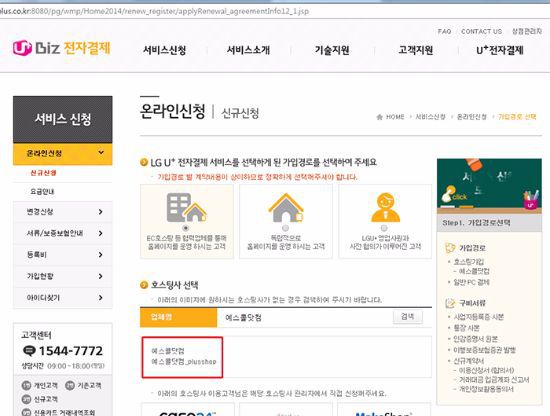This screenshot has height=416, width=550.
Task: Select the LGU+ 영업사원 사전 협의 radio button
Action: (384, 228)
